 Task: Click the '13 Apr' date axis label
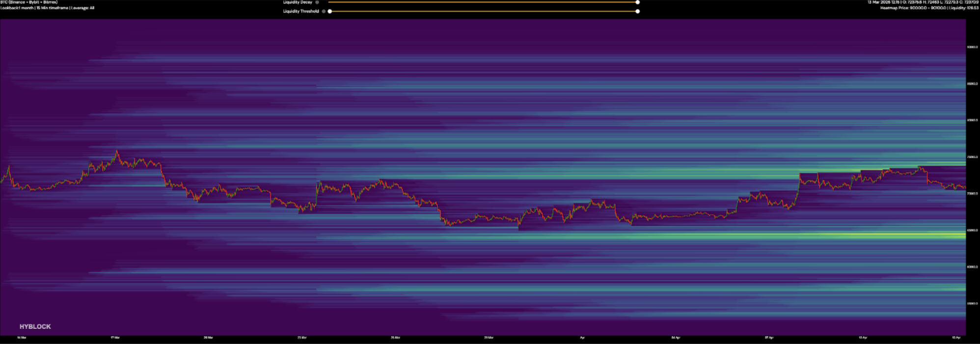click(x=956, y=338)
